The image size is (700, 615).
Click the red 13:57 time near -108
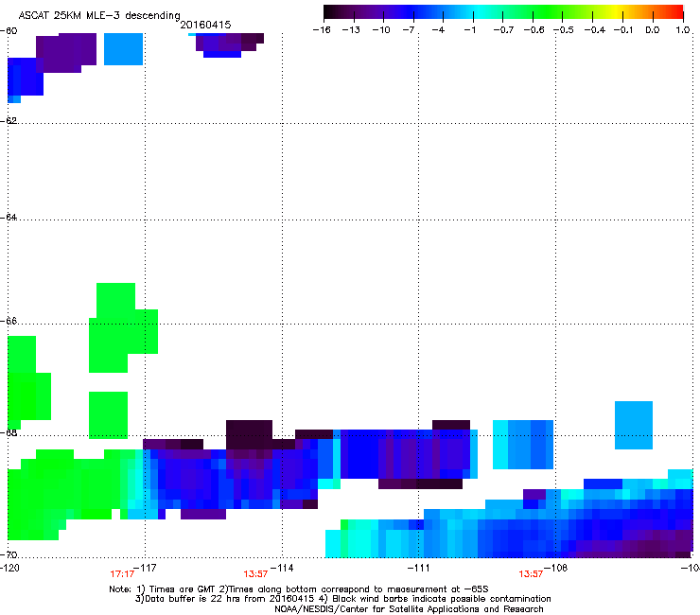click(531, 574)
